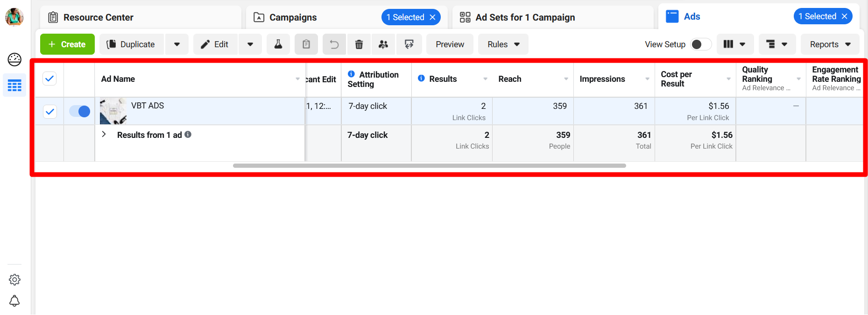Open the audience people icon

(x=383, y=44)
